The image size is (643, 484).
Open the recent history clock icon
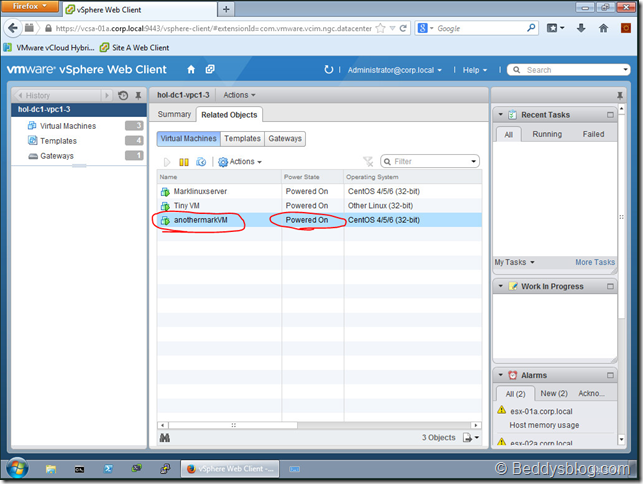coord(123,96)
